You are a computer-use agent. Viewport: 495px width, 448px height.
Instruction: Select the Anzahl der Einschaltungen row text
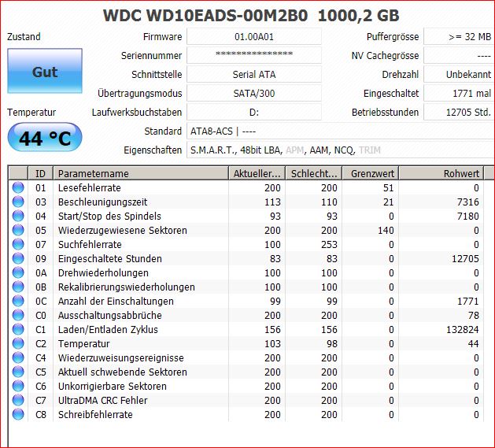coord(116,302)
